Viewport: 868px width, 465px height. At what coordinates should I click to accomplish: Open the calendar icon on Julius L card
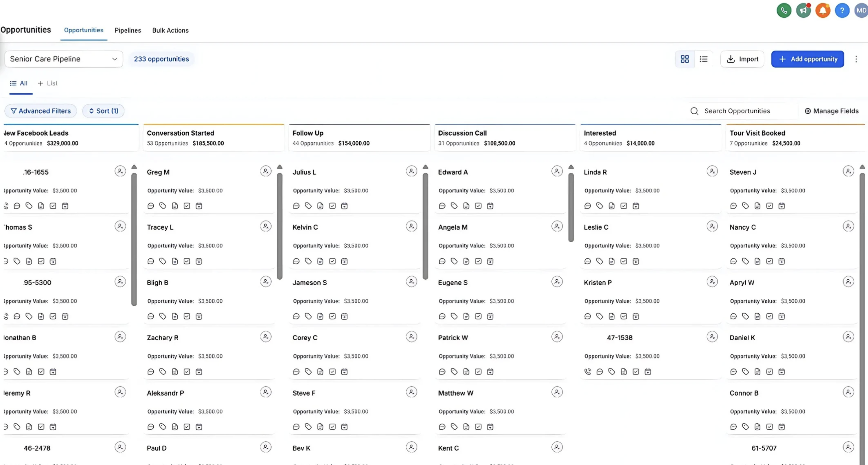344,206
